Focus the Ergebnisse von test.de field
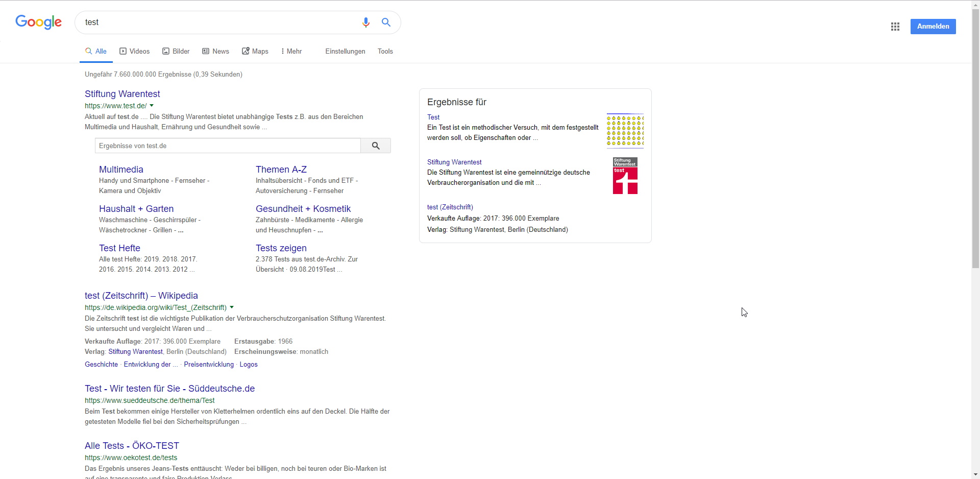Screen dimensions: 980x479 (x=228, y=146)
